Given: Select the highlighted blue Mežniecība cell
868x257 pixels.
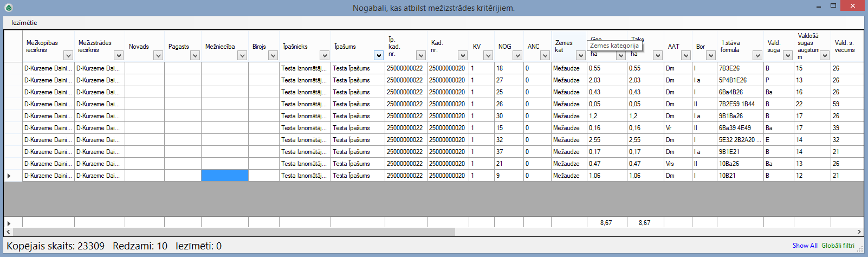Looking at the screenshot, I should click(224, 176).
